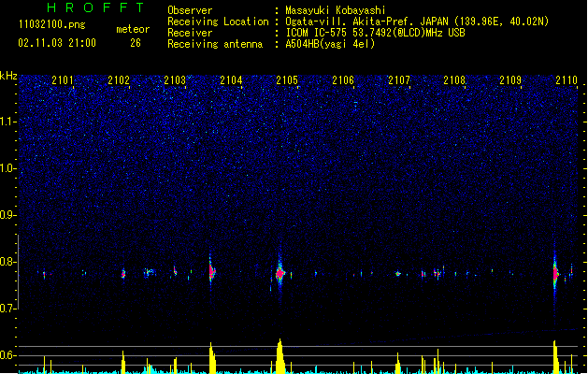This screenshot has height=374, width=588.
Task: Click the 2108 time marker
Action: tap(454, 80)
